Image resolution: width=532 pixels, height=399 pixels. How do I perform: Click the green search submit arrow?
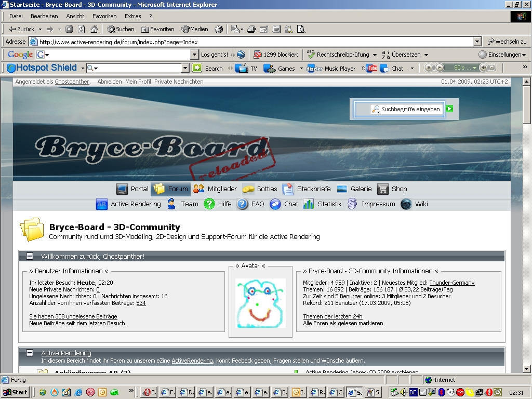[x=449, y=109]
